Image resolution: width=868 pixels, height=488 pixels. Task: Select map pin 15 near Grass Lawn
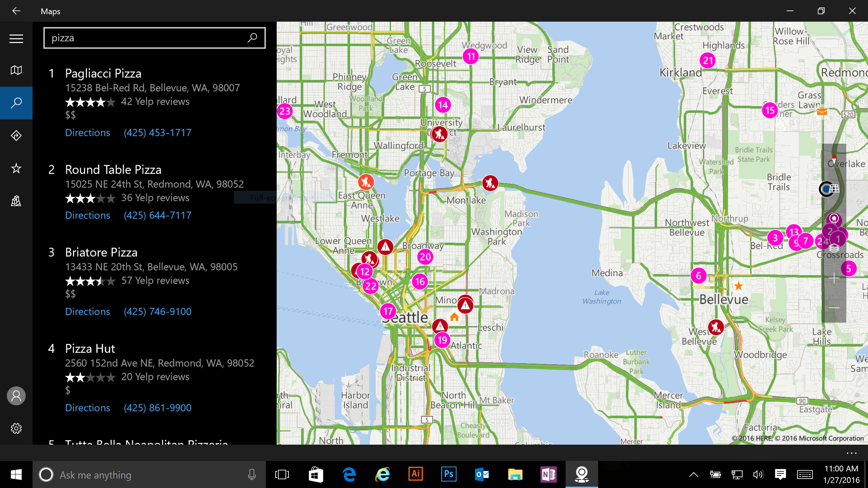770,110
